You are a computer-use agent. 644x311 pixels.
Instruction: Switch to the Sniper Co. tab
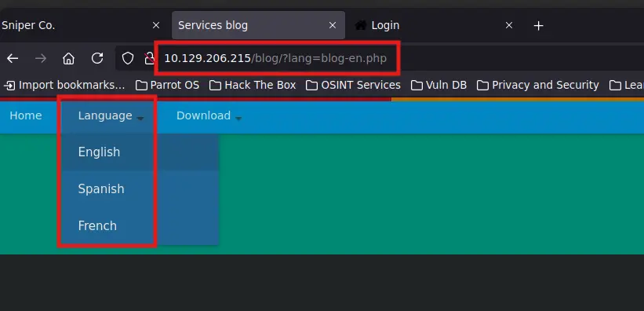click(82, 25)
